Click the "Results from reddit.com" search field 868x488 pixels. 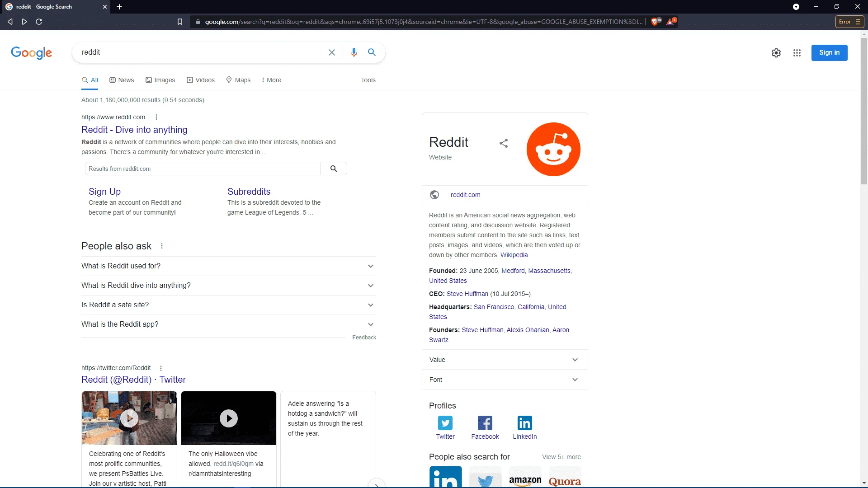click(x=203, y=169)
